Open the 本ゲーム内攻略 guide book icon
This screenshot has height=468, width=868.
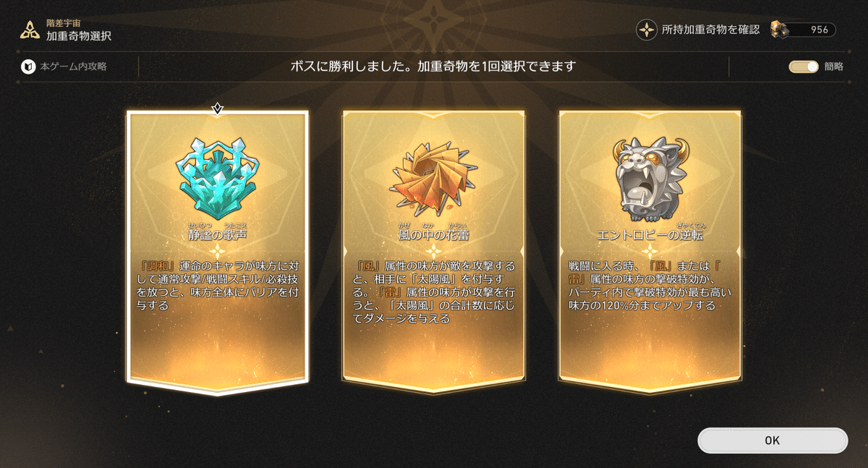27,67
